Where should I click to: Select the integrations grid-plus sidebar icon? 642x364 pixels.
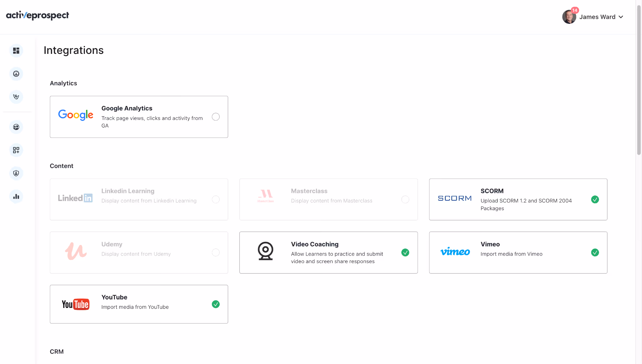click(x=16, y=150)
